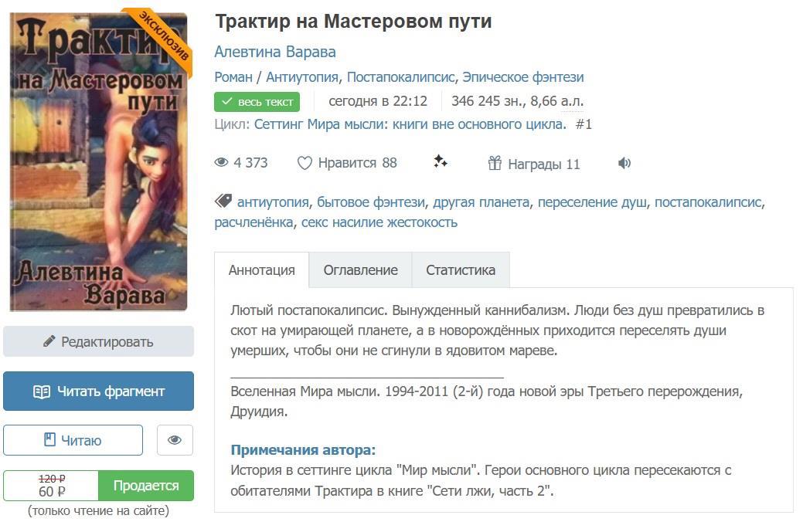Click the tags label icon
The image size is (803, 532).
point(223,201)
